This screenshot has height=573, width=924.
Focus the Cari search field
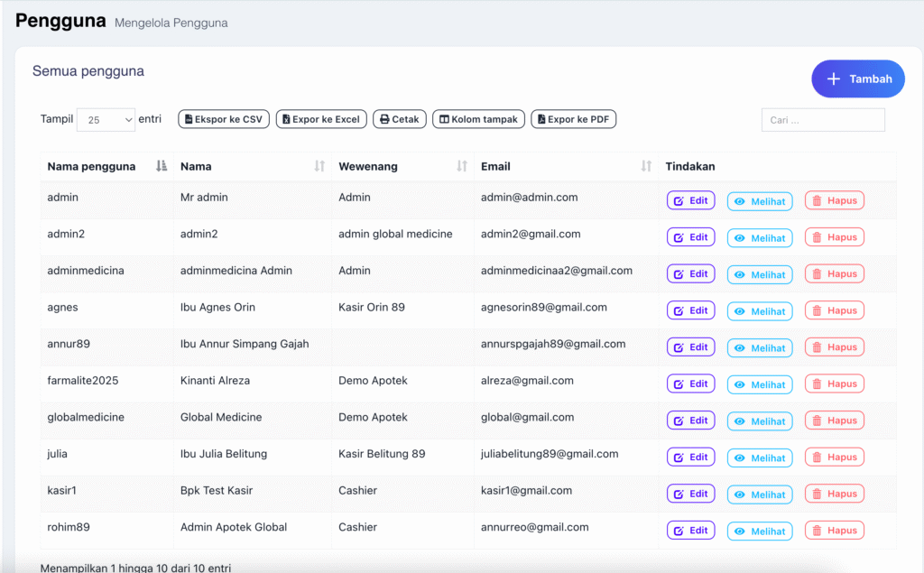822,120
